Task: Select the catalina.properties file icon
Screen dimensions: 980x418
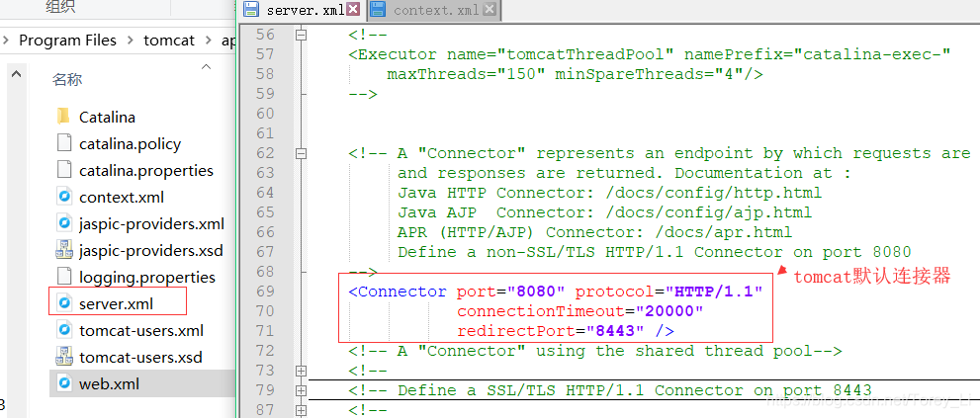Action: click(64, 170)
